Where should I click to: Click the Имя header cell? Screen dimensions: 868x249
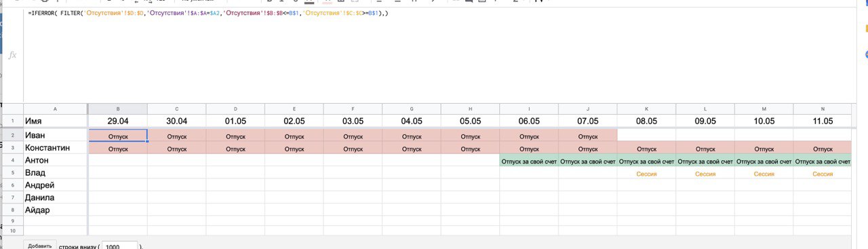point(55,121)
